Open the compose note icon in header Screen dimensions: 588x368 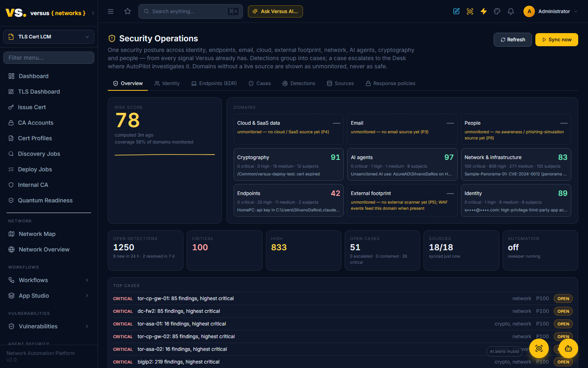pos(457,11)
